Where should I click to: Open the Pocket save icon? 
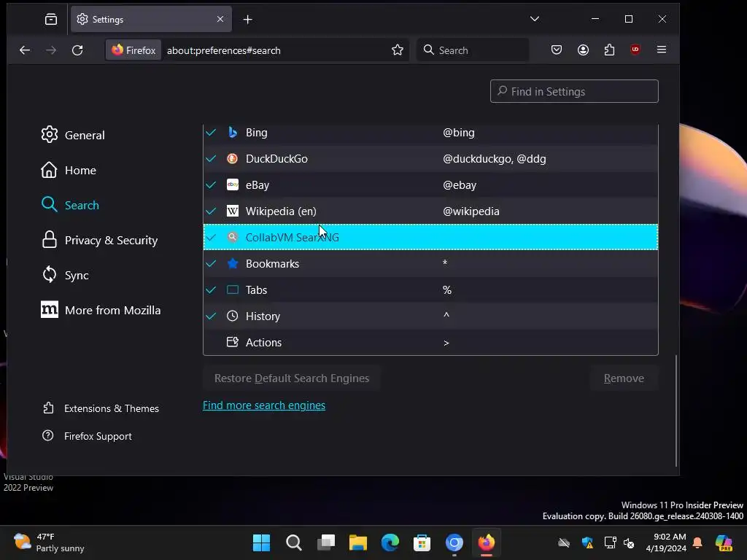click(557, 50)
